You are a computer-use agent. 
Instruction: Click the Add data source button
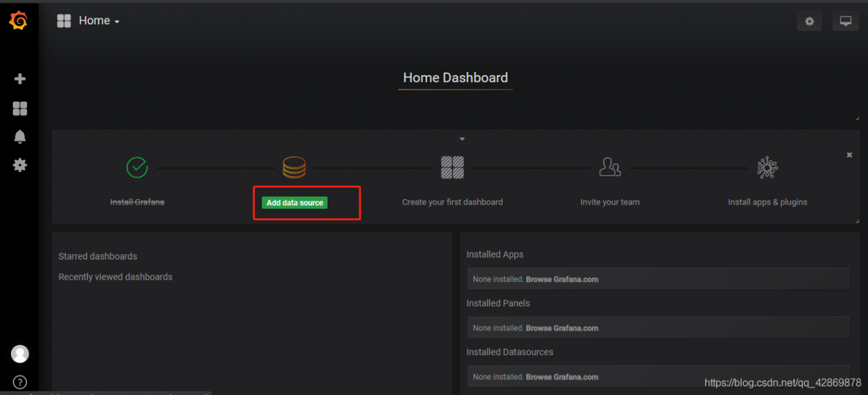295,203
